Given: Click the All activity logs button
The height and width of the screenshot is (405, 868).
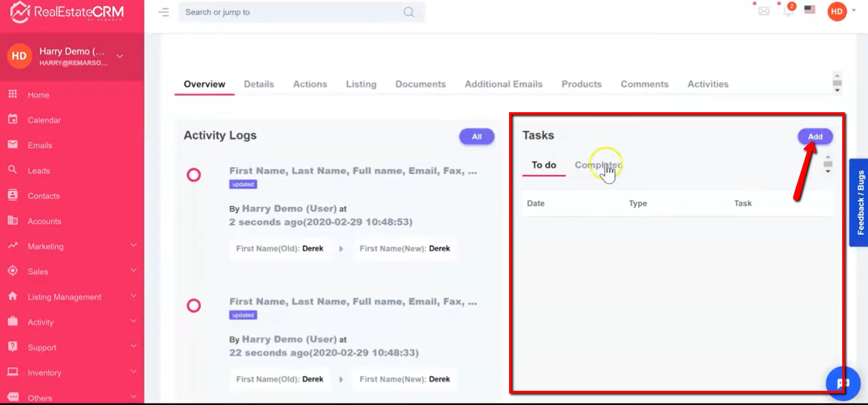Looking at the screenshot, I should coord(476,137).
